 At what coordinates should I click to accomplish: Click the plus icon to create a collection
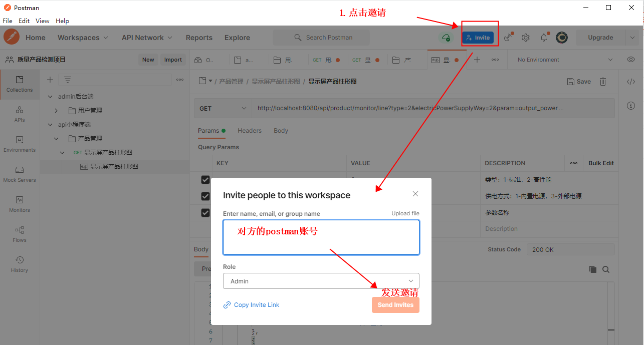coord(50,80)
